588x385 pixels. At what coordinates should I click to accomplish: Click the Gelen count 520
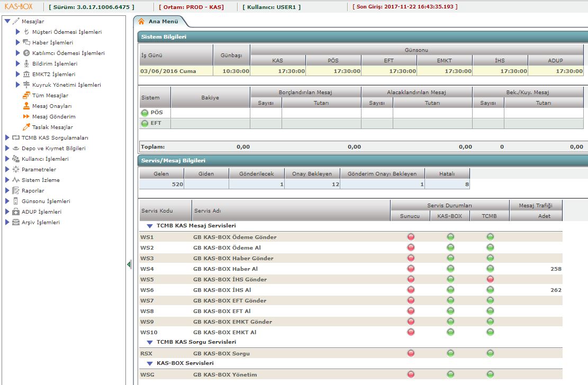tap(177, 184)
